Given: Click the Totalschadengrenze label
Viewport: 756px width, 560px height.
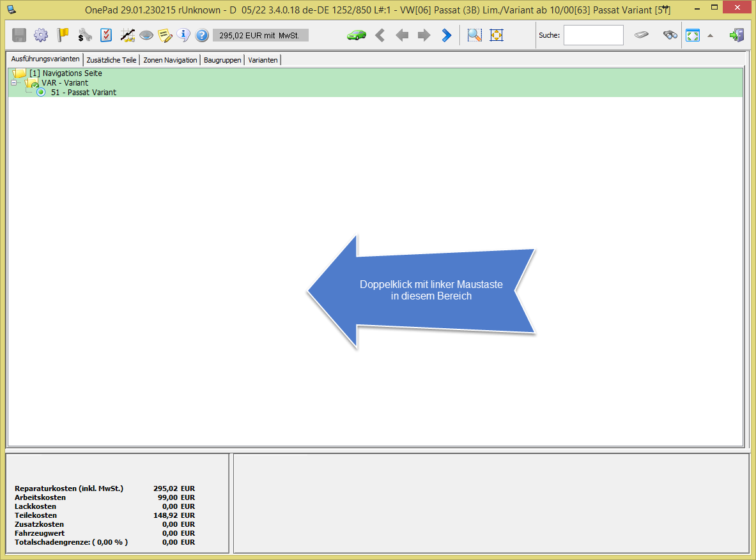Looking at the screenshot, I should 72,542.
